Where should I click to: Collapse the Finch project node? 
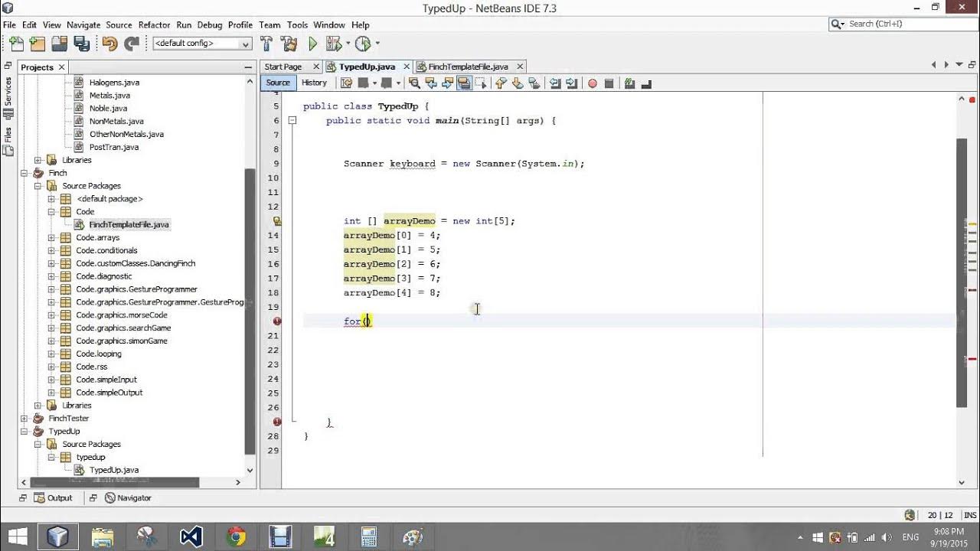24,173
